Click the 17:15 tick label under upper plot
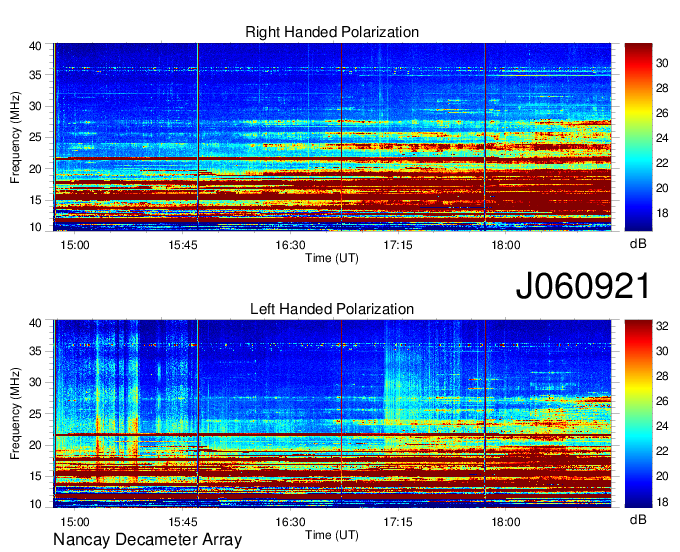 tap(398, 245)
